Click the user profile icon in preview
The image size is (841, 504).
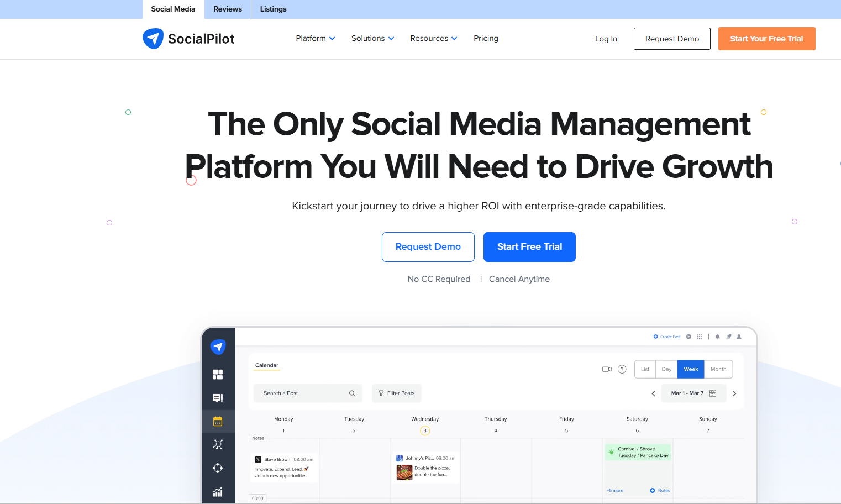[739, 337]
